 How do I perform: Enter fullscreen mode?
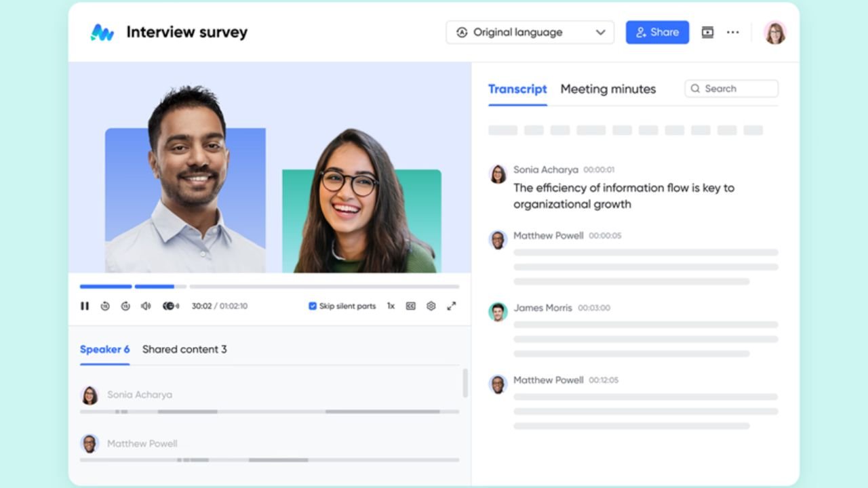coord(452,306)
